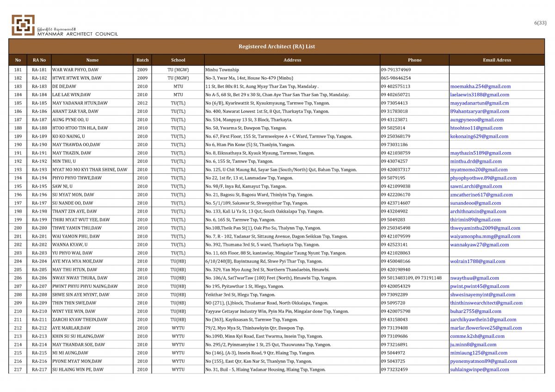Image resolution: width=555 pixels, height=392 pixels.
Task: Select name WAR WAR PHYO, DAW
Action: point(75,70)
